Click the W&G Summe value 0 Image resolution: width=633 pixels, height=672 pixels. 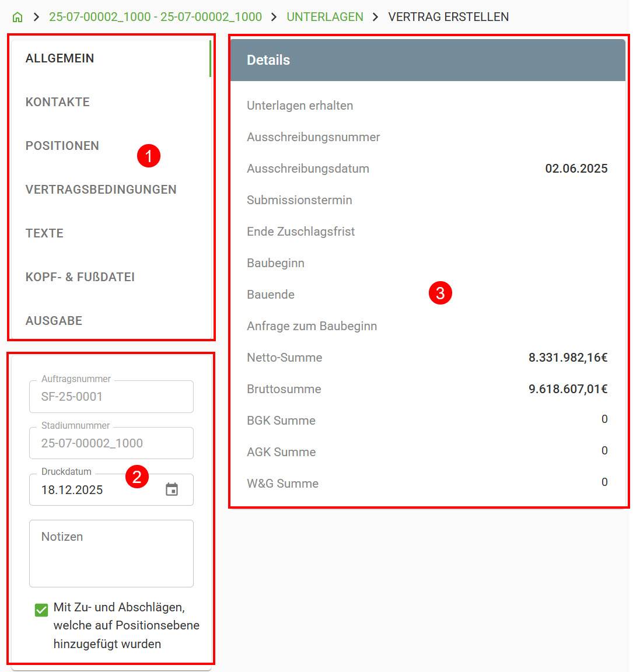[x=604, y=482]
